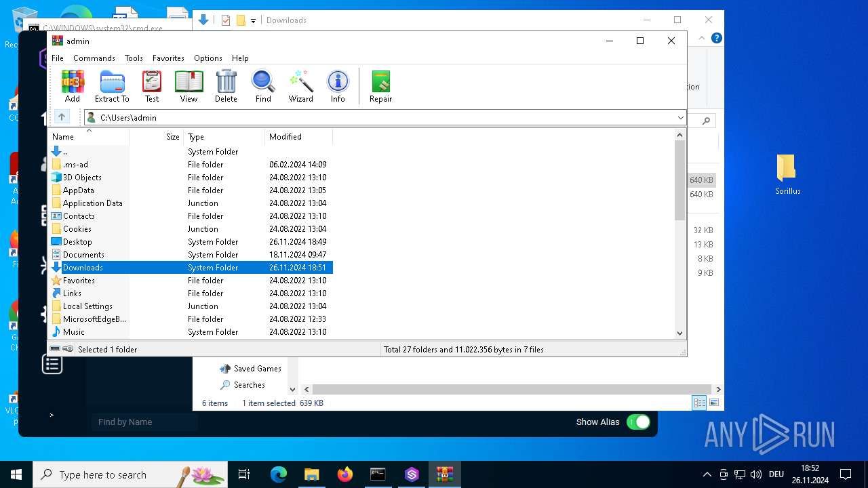Sort file list by Name column
This screenshot has height=488, width=868.
(x=89, y=137)
